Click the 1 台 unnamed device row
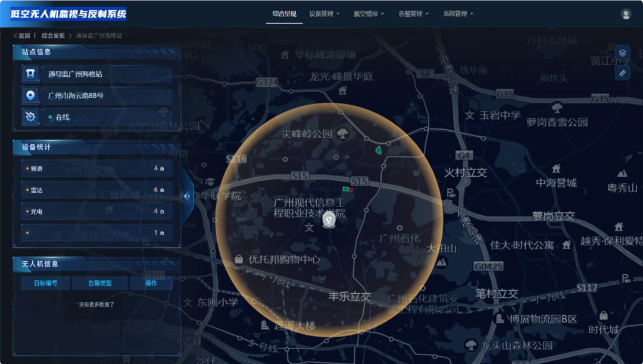This screenshot has height=364, width=643. click(97, 233)
